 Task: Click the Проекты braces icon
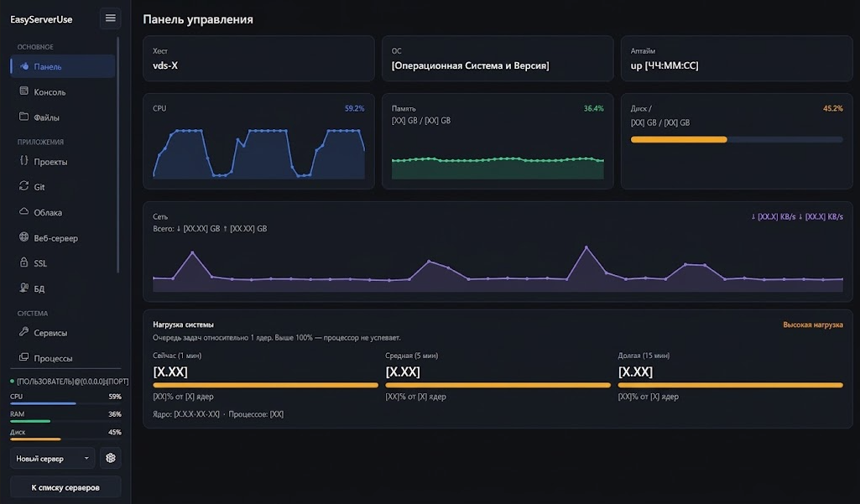pos(23,161)
